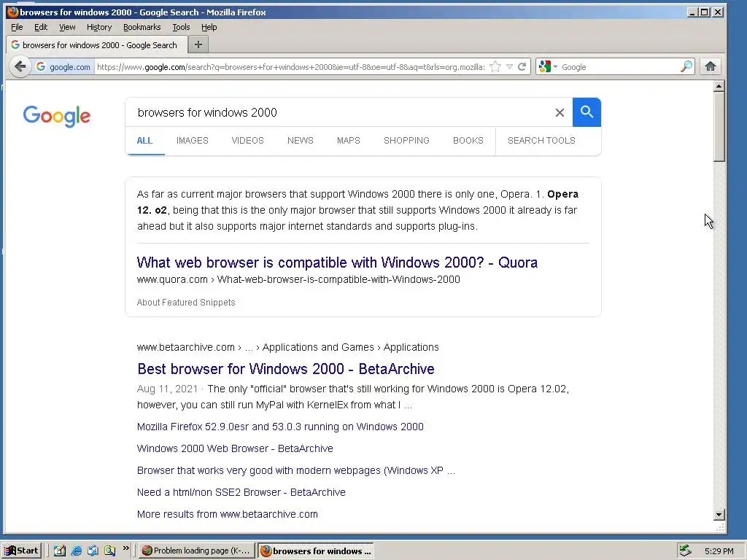Viewport: 747px width, 560px height.
Task: Expand the quick launch overflow chevron
Action: [125, 548]
